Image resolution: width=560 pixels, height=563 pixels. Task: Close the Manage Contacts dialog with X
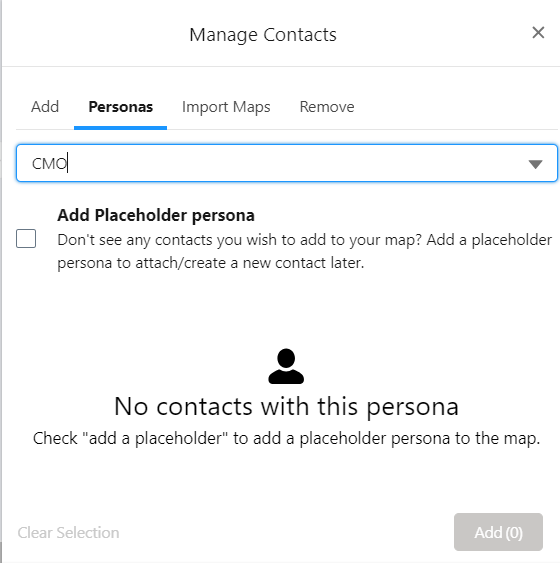point(538,33)
